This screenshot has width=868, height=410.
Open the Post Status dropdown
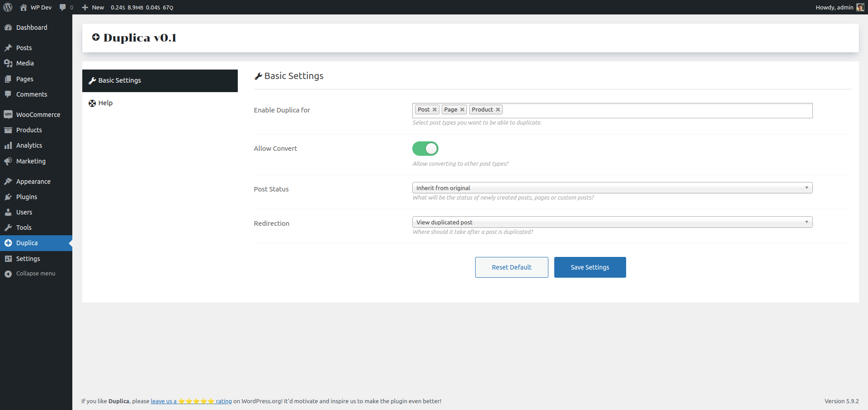(x=612, y=188)
